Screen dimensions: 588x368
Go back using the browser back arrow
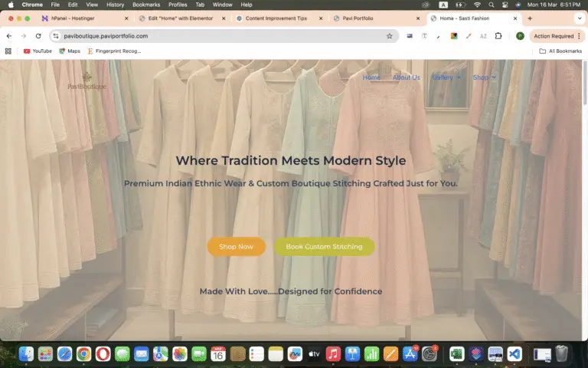click(9, 36)
